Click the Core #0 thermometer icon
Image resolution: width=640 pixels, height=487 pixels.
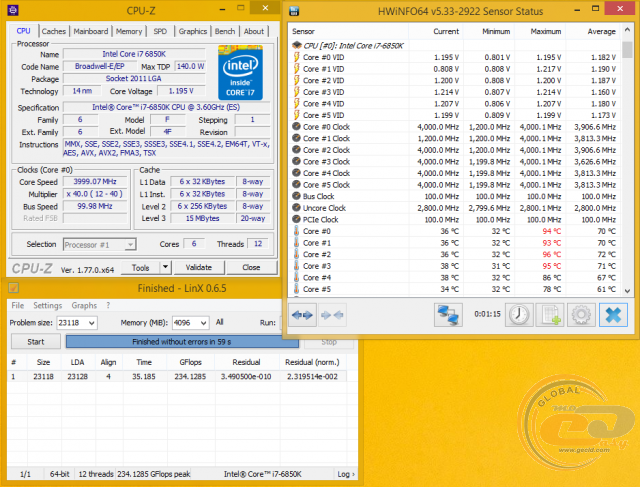(296, 231)
